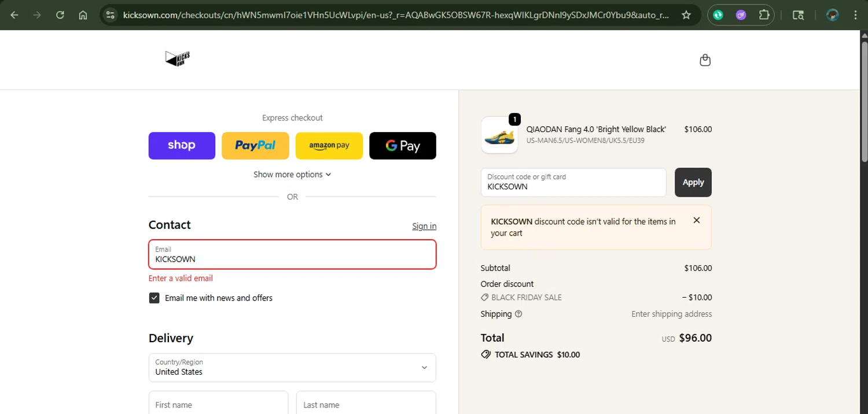Open the Extensions puzzle icon
This screenshot has height=414, width=868.
click(x=764, y=15)
